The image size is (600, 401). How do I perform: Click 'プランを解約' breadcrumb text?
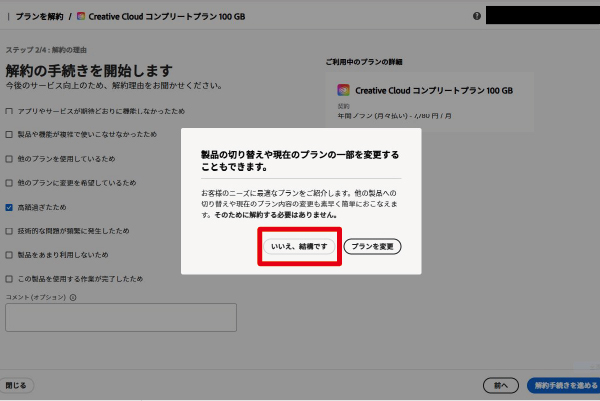(39, 16)
